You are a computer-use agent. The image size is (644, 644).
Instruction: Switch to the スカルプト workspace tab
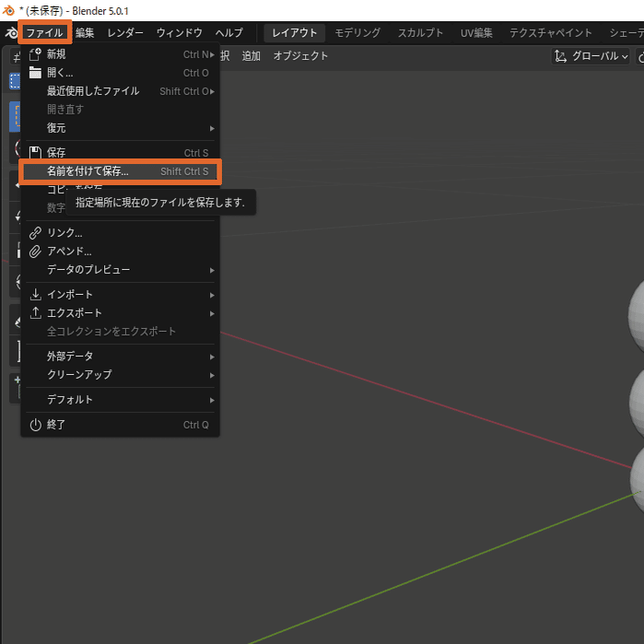pyautogui.click(x=420, y=32)
